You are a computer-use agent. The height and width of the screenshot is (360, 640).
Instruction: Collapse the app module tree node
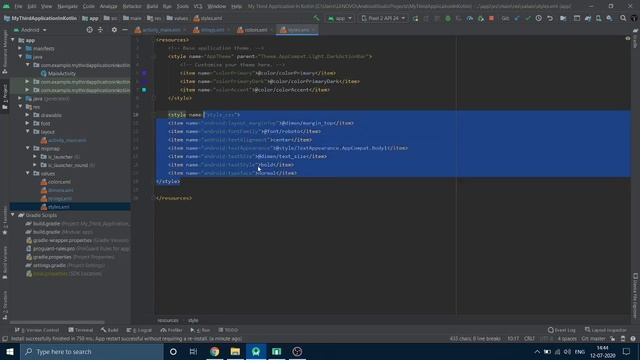[13, 40]
